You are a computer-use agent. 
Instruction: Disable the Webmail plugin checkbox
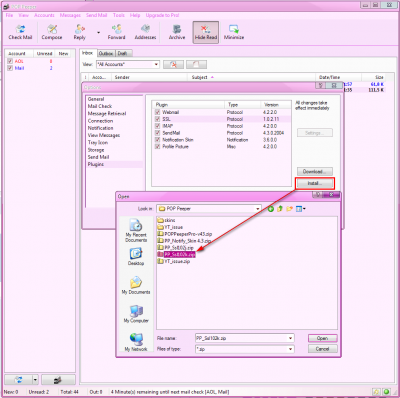pos(157,112)
